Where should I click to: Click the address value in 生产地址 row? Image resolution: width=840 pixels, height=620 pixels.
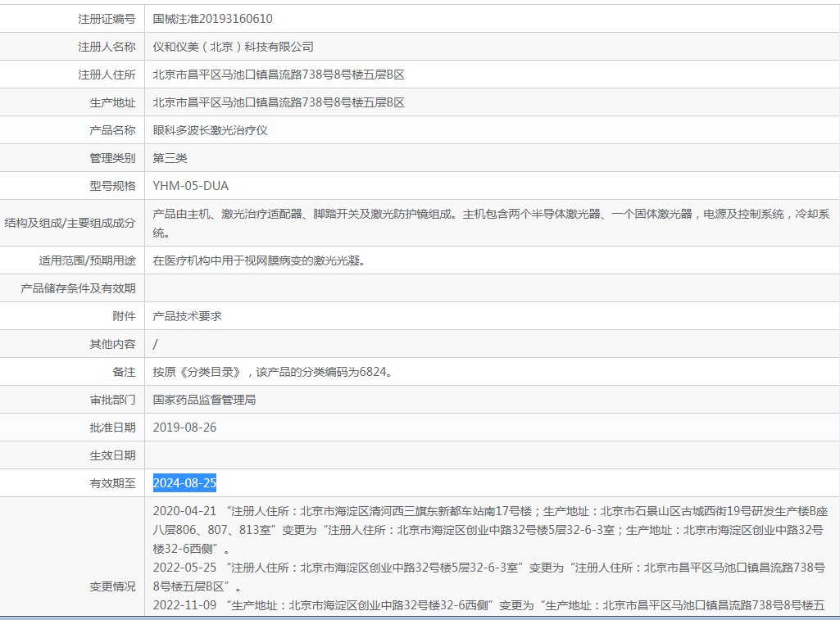point(279,102)
